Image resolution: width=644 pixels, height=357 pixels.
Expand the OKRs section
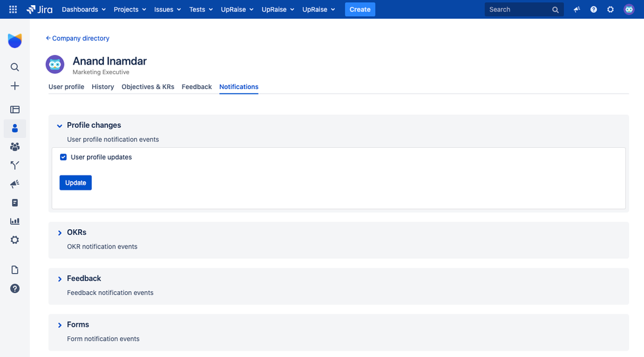(x=59, y=233)
